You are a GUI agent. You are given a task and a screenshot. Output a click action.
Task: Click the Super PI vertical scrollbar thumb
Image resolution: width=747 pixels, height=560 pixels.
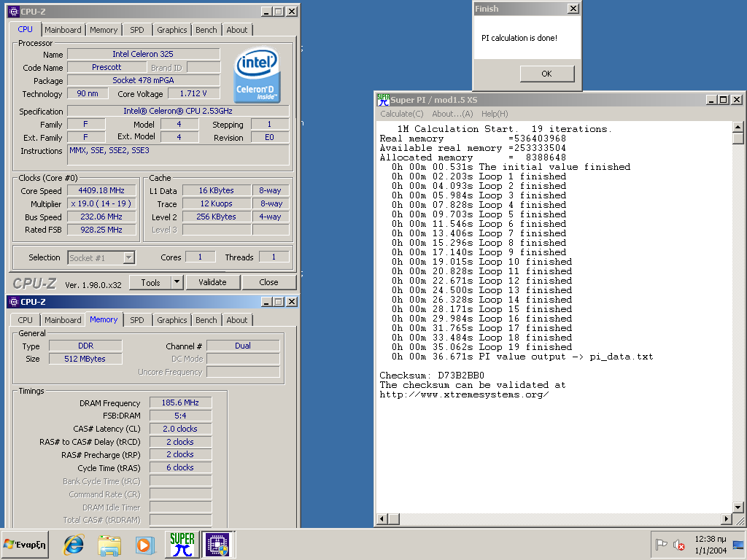[x=738, y=138]
